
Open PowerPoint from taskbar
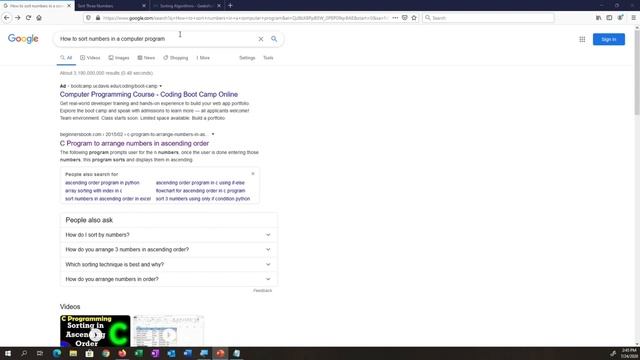point(220,353)
